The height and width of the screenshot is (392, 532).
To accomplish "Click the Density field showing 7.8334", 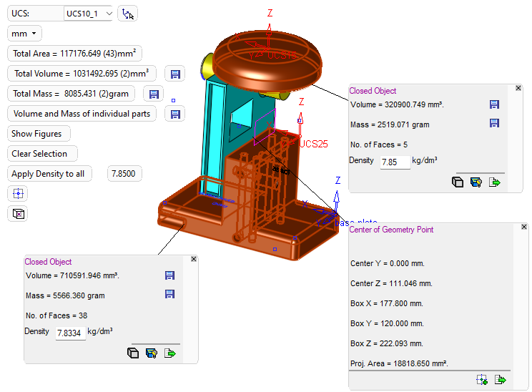I will point(70,333).
